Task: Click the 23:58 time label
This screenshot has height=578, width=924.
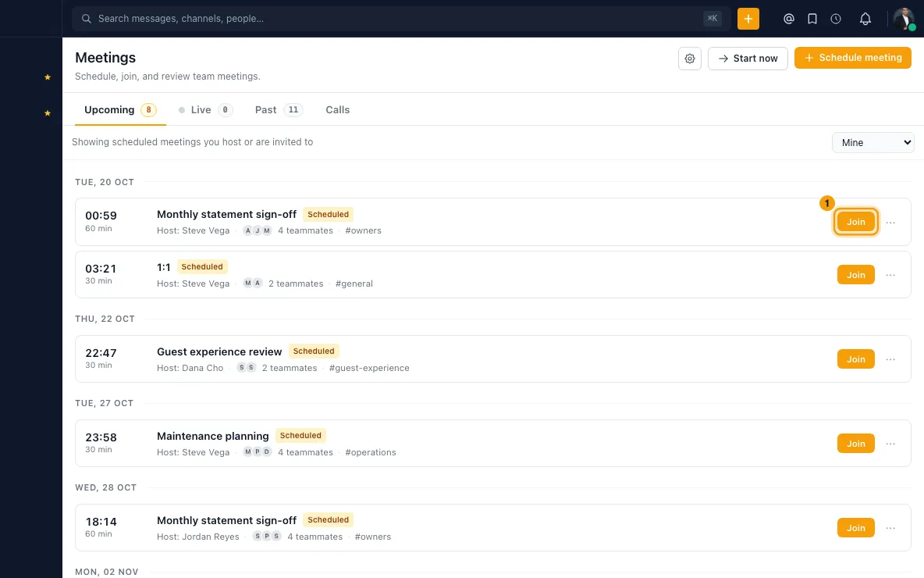Action: 101,437
